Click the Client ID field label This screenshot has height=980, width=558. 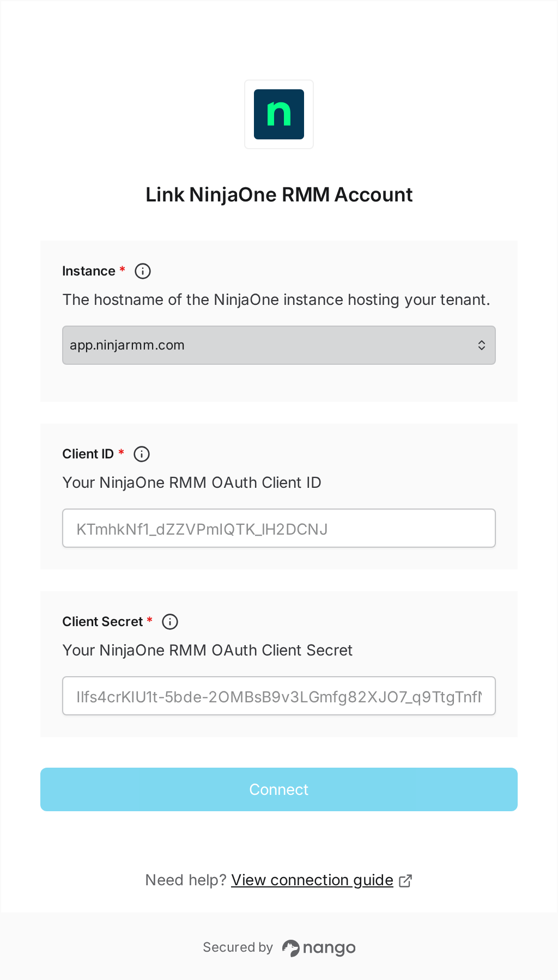[88, 454]
